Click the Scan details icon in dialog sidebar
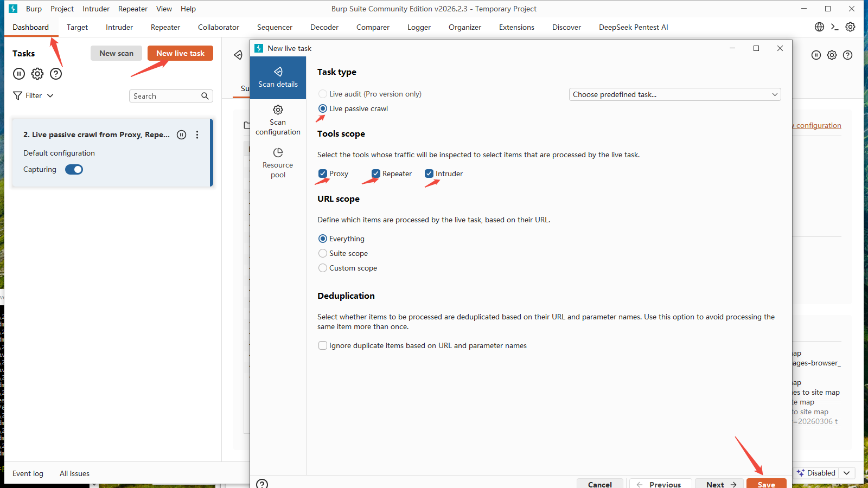The width and height of the screenshot is (868, 488). (278, 72)
